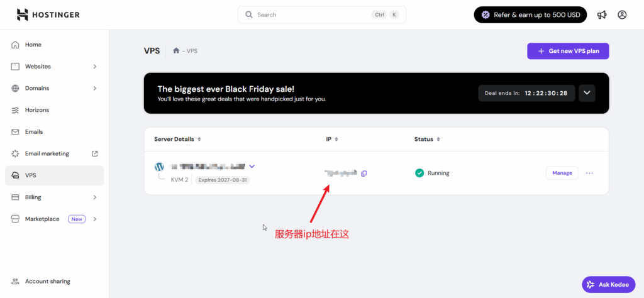
Task: Go to Home in sidebar
Action: [33, 45]
